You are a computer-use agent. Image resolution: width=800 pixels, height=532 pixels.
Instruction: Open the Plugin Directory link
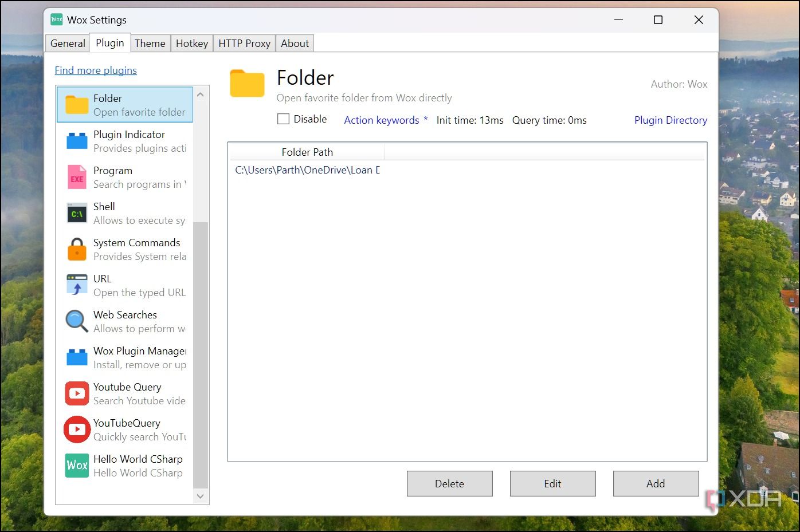(x=670, y=120)
